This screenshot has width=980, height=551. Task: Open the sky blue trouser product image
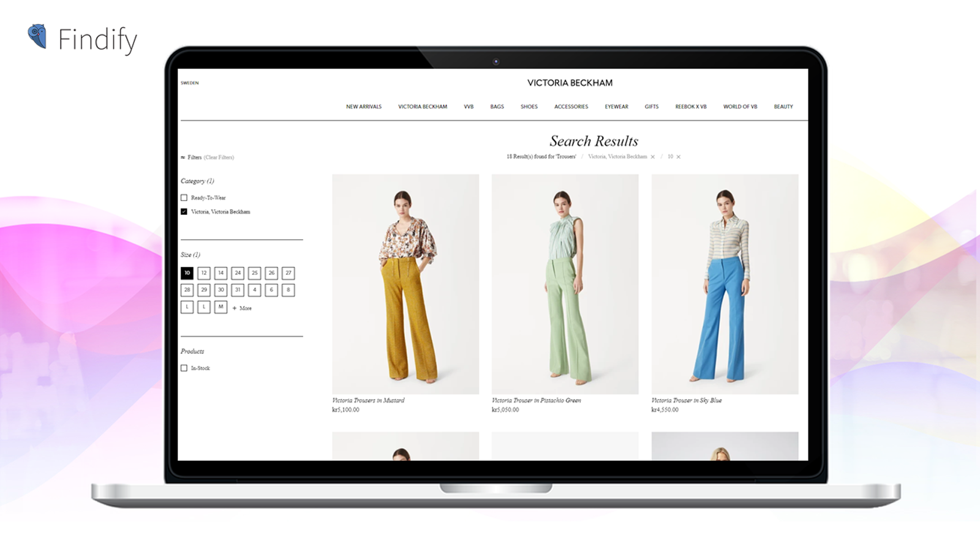click(725, 284)
